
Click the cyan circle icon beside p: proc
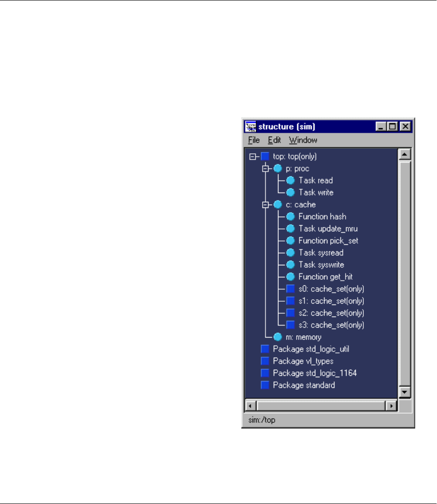pos(278,168)
